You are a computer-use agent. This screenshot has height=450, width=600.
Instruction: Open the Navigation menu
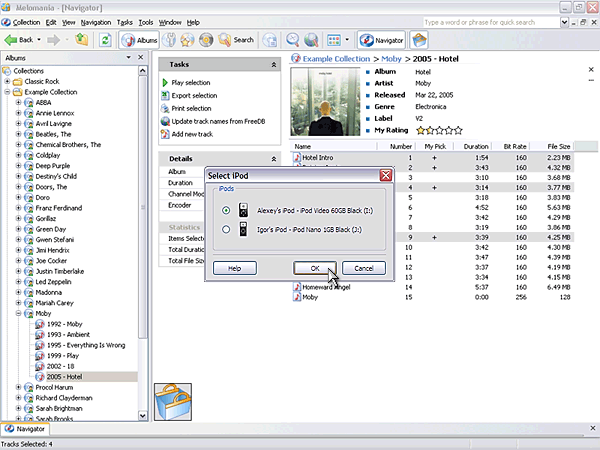click(96, 22)
